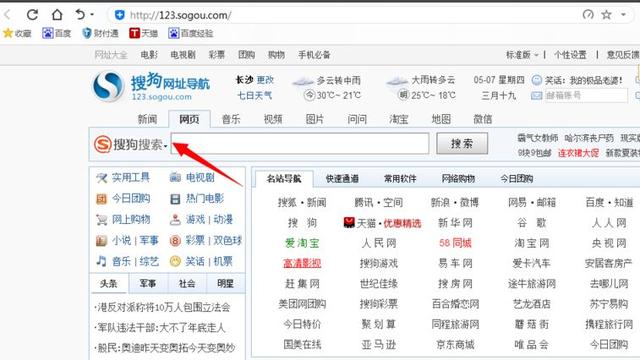
Task: Click the browser back arrow
Action: pos(7,15)
